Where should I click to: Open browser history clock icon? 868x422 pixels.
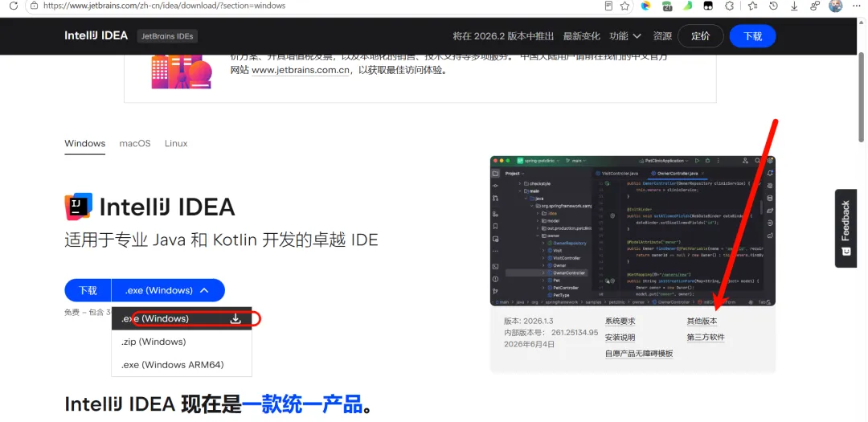click(774, 6)
